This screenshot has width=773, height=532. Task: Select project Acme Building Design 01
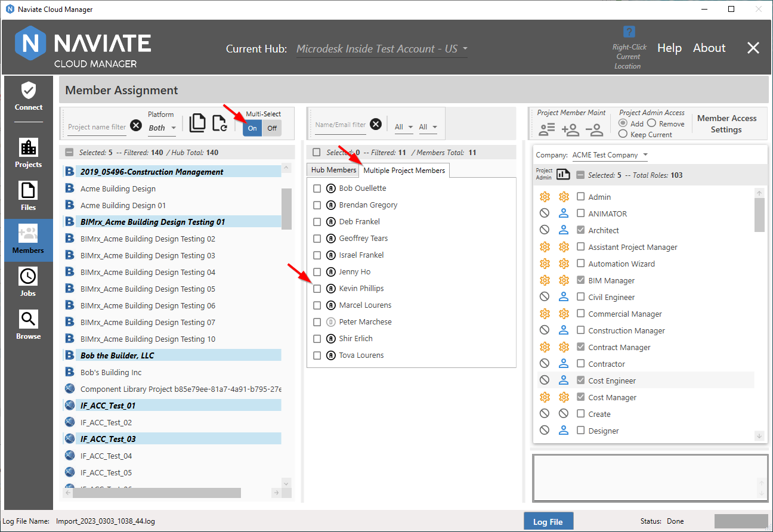[123, 205]
